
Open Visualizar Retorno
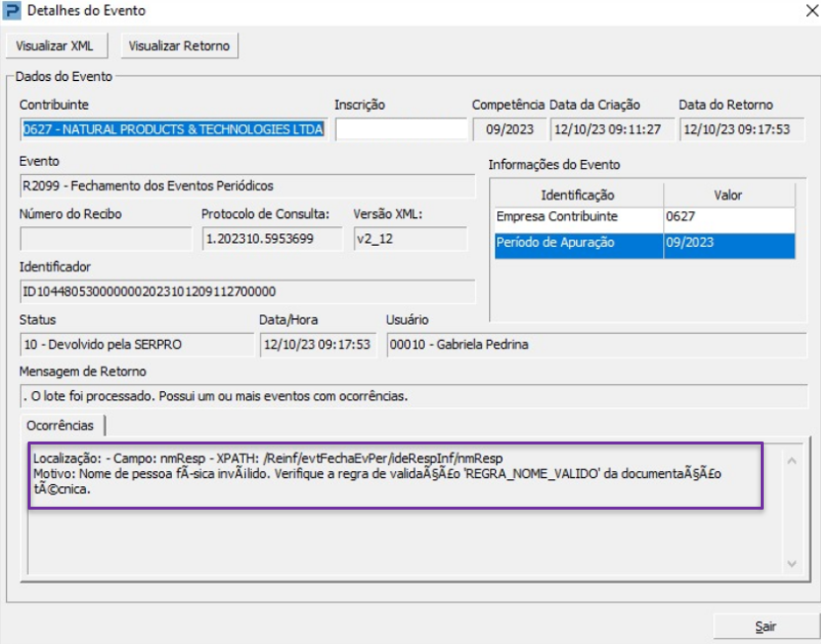coord(179,45)
